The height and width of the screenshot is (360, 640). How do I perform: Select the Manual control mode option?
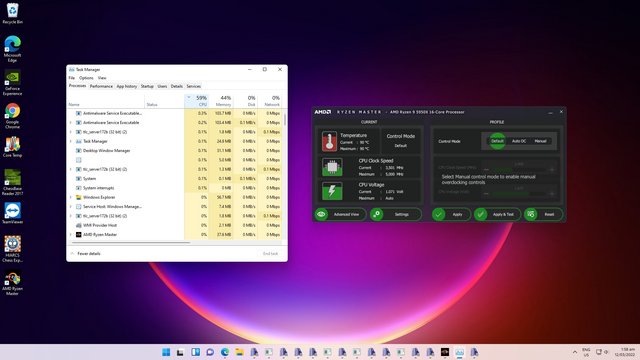pyautogui.click(x=540, y=141)
